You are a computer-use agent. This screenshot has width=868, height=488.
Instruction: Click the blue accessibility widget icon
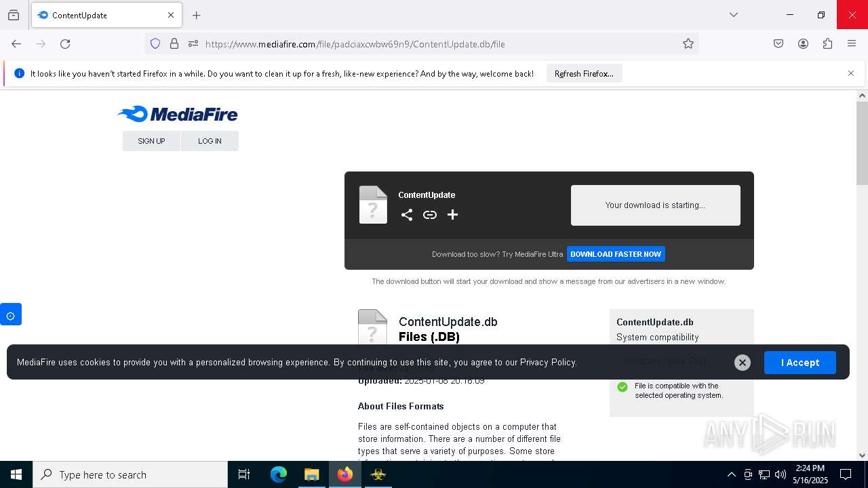coord(11,314)
